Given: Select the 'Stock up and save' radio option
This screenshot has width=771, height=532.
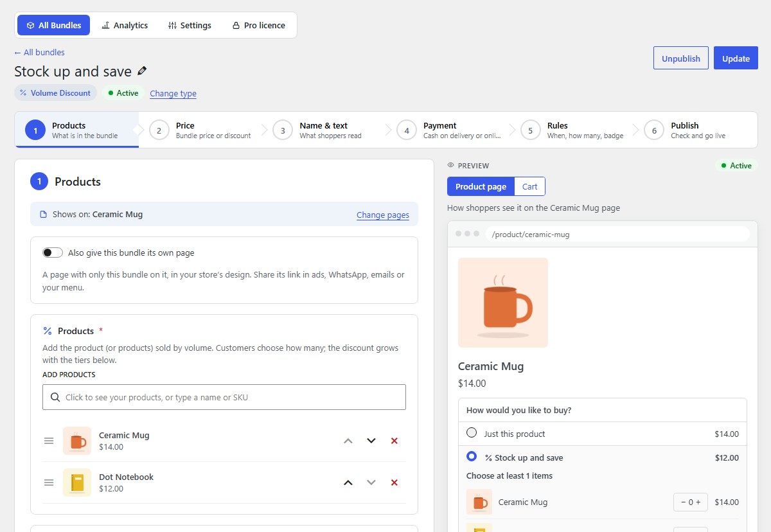Looking at the screenshot, I should 472,456.
